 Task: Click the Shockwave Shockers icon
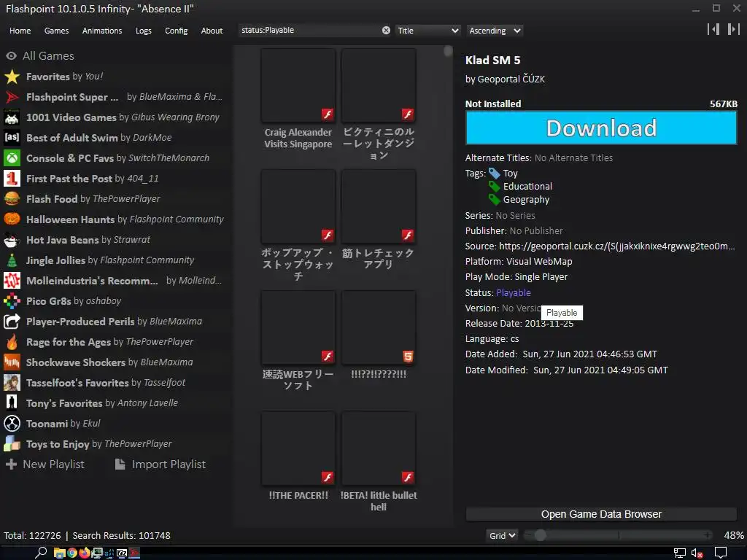point(12,362)
